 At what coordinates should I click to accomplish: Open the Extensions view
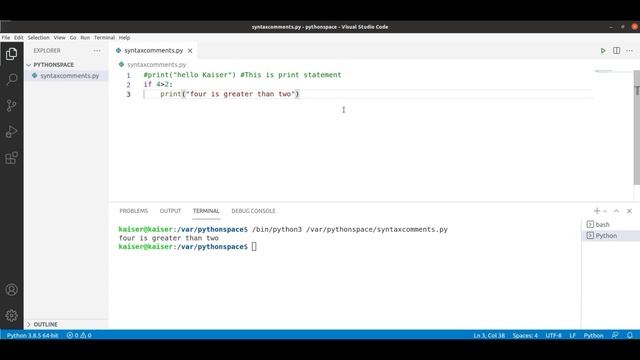(11, 158)
